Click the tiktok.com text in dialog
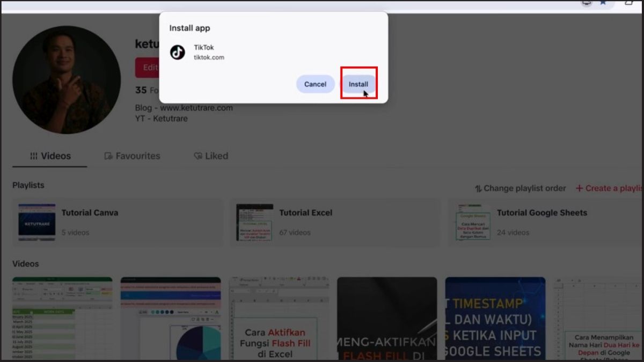 209,57
